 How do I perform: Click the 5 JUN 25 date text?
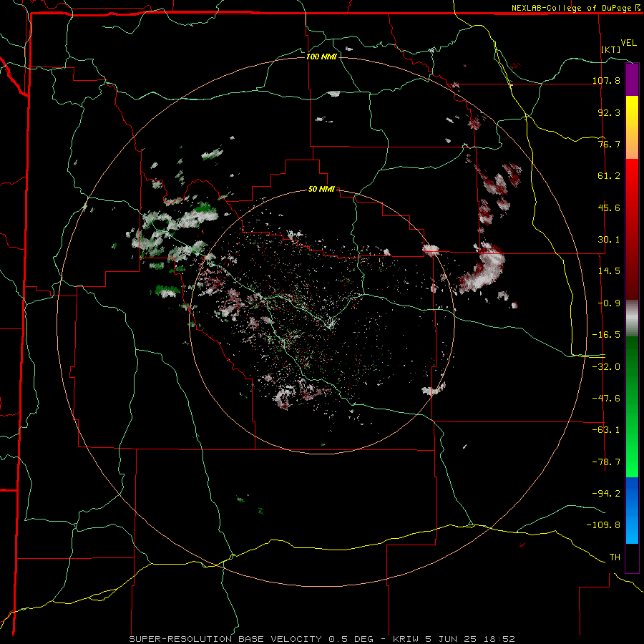tap(451, 639)
